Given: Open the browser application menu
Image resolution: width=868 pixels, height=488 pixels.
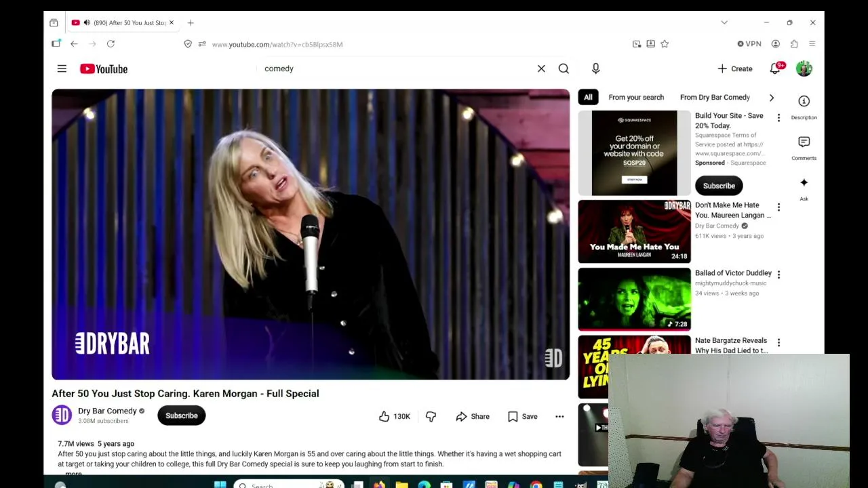Looking at the screenshot, I should pyautogui.click(x=812, y=44).
